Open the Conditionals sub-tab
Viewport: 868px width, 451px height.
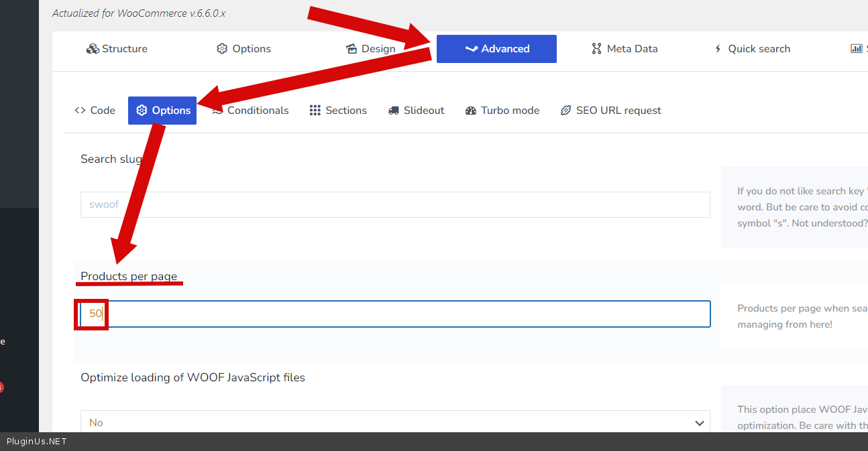tap(258, 111)
